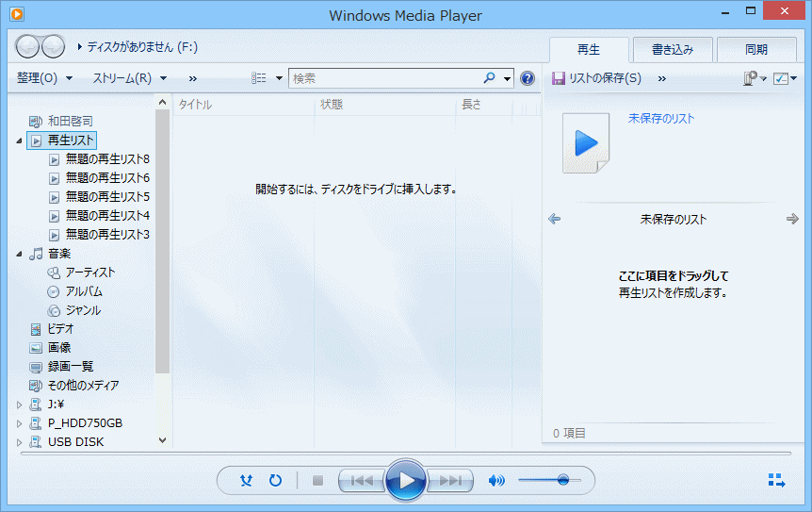This screenshot has width=812, height=512.
Task: Open playlist 無題の再生リスト5
Action: [100, 197]
